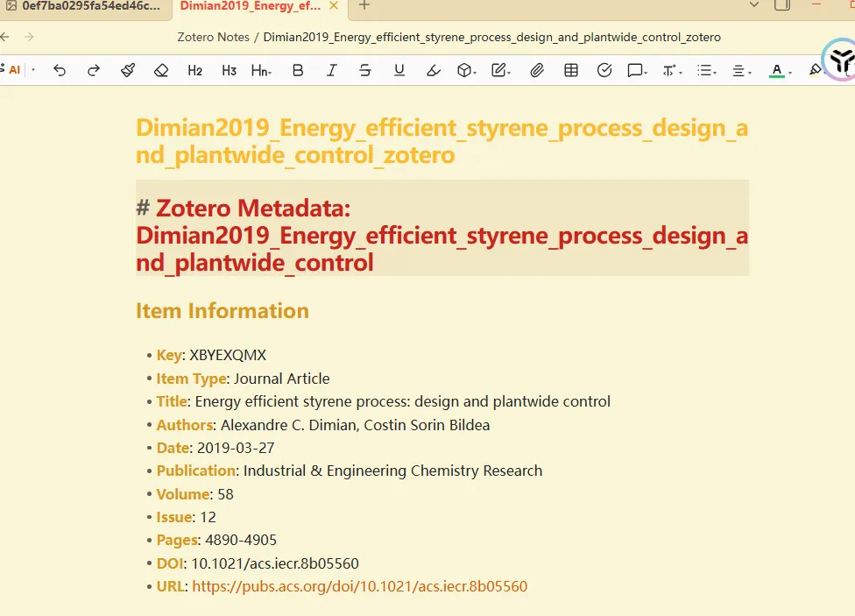Viewport: 855px width, 616px height.
Task: Open the list style dropdown
Action: (x=707, y=70)
